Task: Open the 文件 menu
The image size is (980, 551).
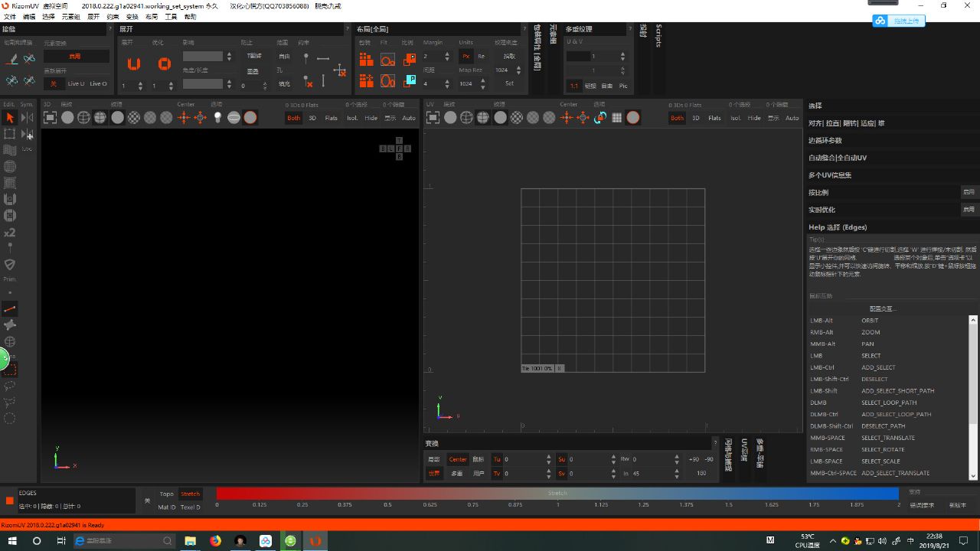Action: 10,16
